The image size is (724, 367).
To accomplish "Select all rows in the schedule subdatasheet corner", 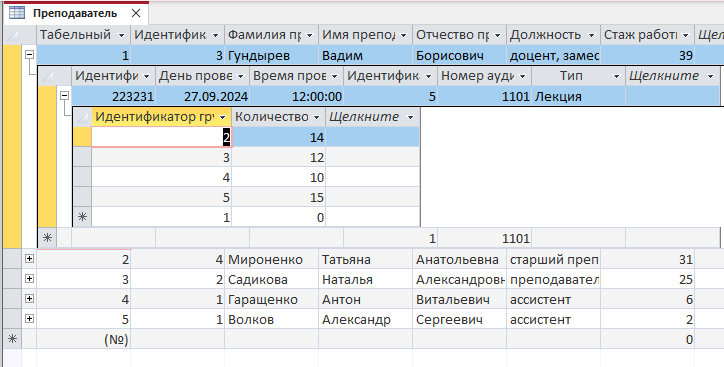I will [48, 76].
